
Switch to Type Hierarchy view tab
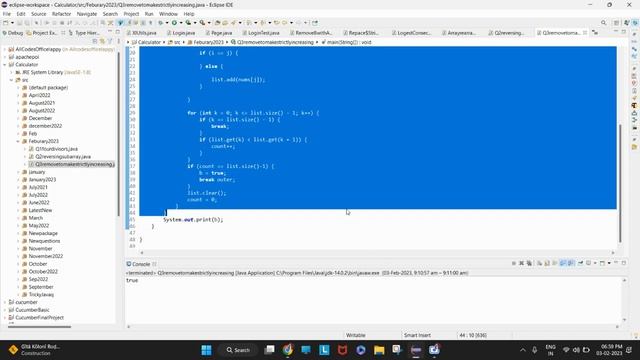click(84, 33)
